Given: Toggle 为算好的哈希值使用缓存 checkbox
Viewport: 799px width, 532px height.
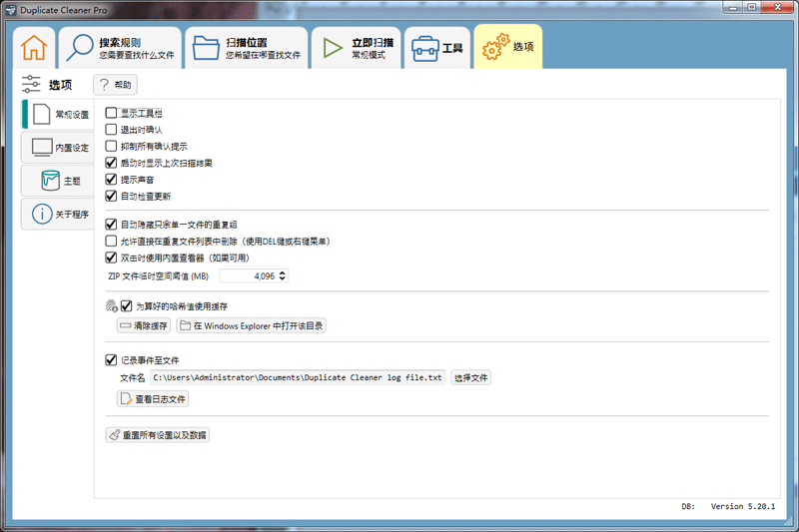Looking at the screenshot, I should pos(127,306).
